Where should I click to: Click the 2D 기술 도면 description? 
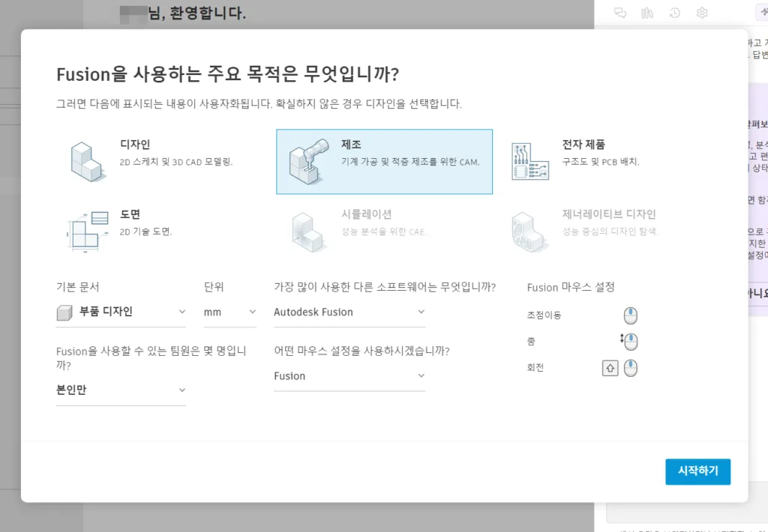(x=146, y=232)
